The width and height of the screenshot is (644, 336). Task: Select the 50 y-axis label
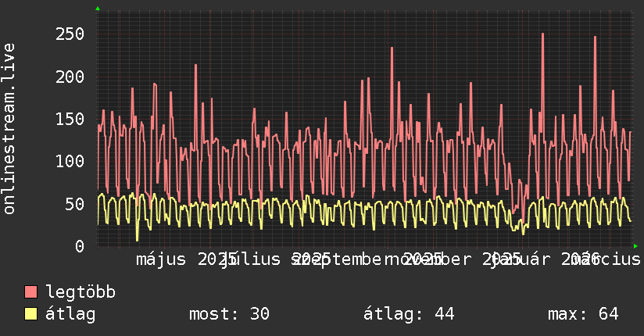tap(75, 204)
